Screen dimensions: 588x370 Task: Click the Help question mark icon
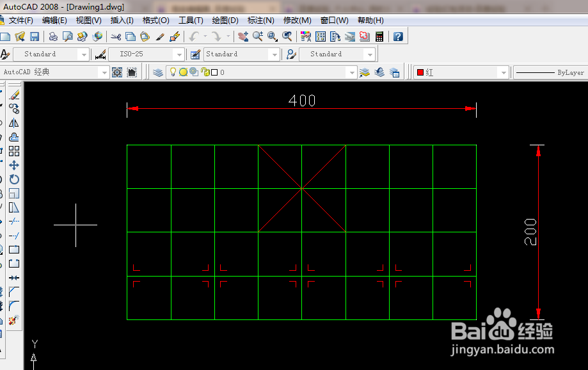click(x=398, y=36)
